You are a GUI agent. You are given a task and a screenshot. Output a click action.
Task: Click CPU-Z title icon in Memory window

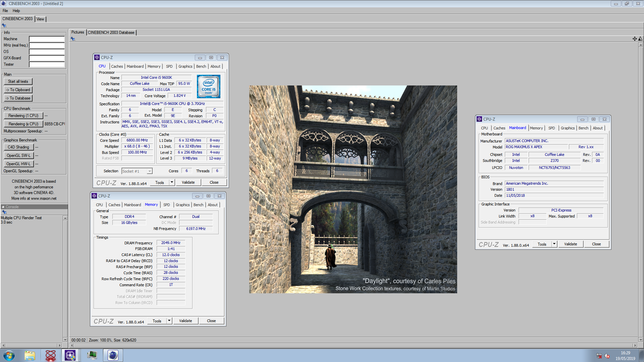94,196
